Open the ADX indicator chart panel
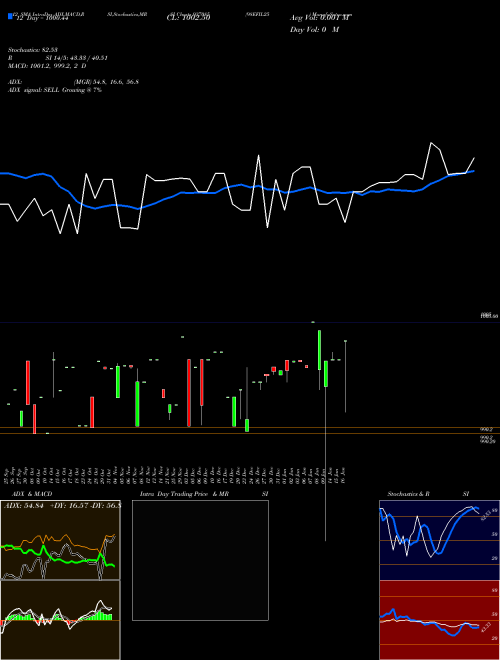 [x=60, y=540]
